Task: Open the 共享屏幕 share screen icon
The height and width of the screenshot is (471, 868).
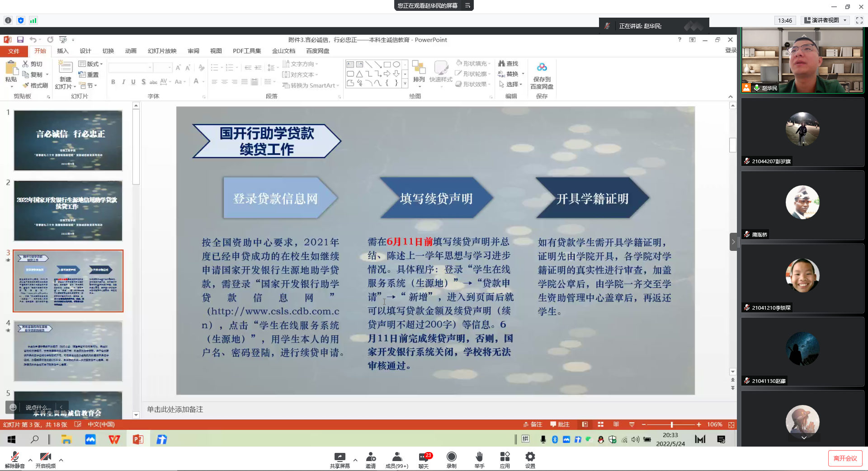Action: (x=340, y=460)
